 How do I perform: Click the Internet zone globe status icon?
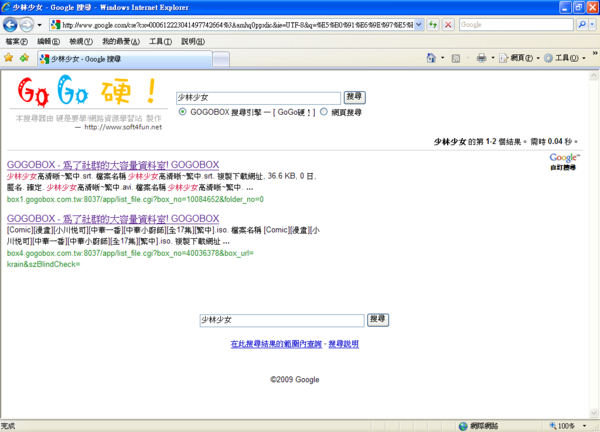pos(463,426)
